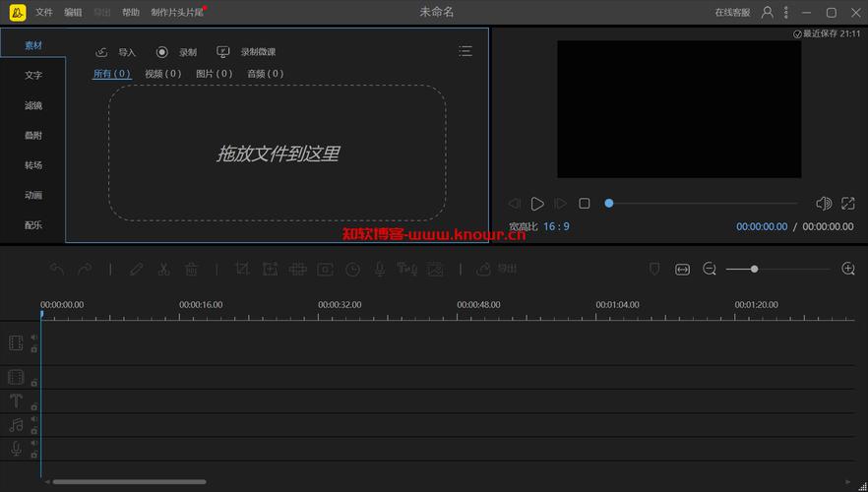Viewport: 868px width, 492px height.
Task: Toggle lock on the text track
Action: click(x=34, y=406)
